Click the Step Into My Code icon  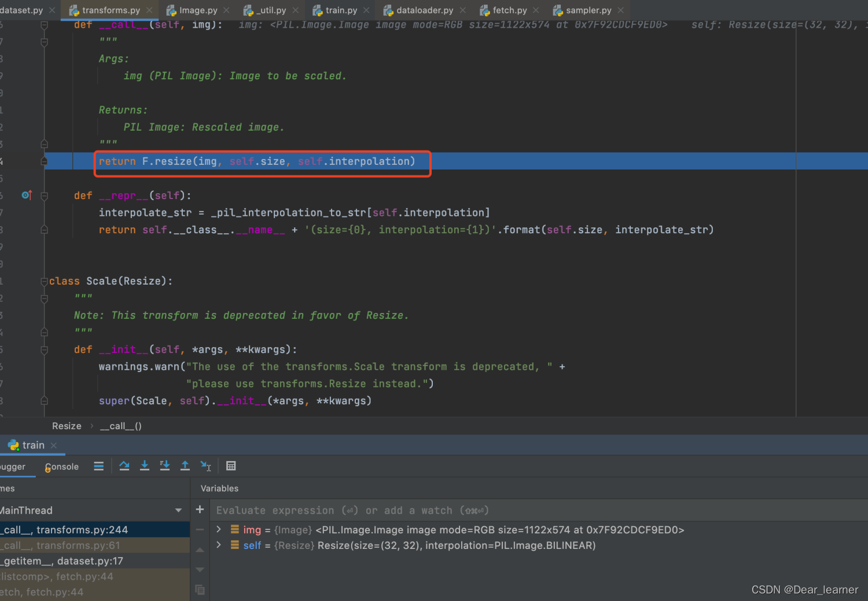165,466
